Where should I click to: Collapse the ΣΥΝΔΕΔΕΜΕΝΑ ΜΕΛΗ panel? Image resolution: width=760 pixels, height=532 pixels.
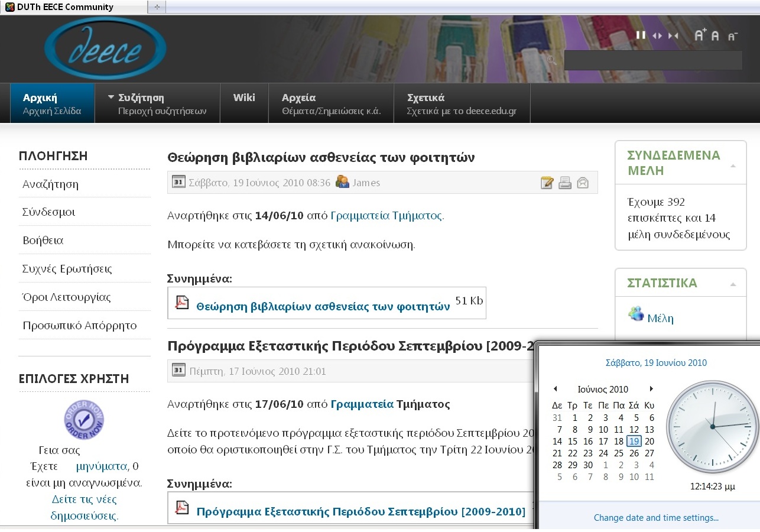point(733,166)
